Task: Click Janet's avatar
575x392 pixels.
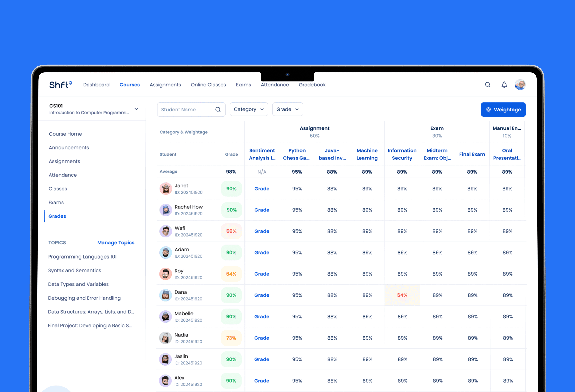Action: (166, 189)
